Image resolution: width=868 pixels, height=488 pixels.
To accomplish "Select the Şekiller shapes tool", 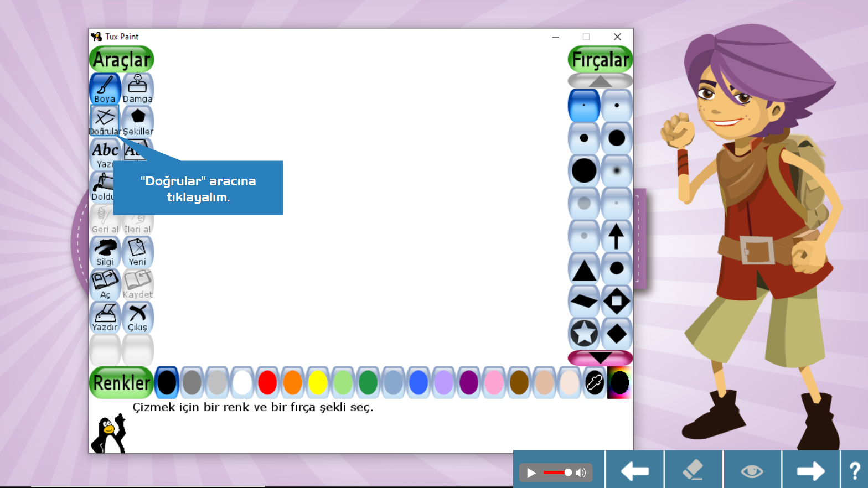I will coord(137,121).
